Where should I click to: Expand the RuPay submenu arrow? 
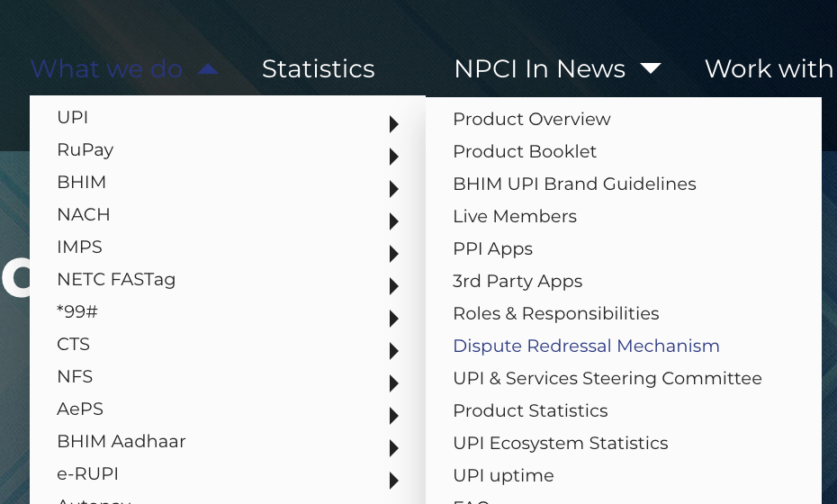click(x=393, y=157)
